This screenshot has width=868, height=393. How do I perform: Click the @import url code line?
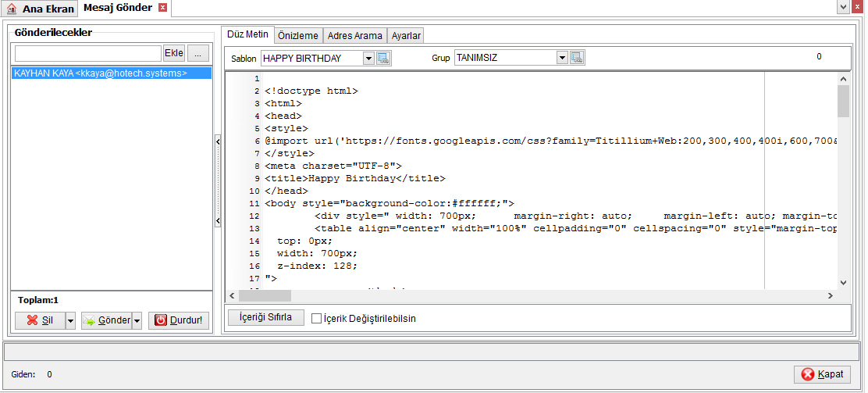tap(550, 141)
